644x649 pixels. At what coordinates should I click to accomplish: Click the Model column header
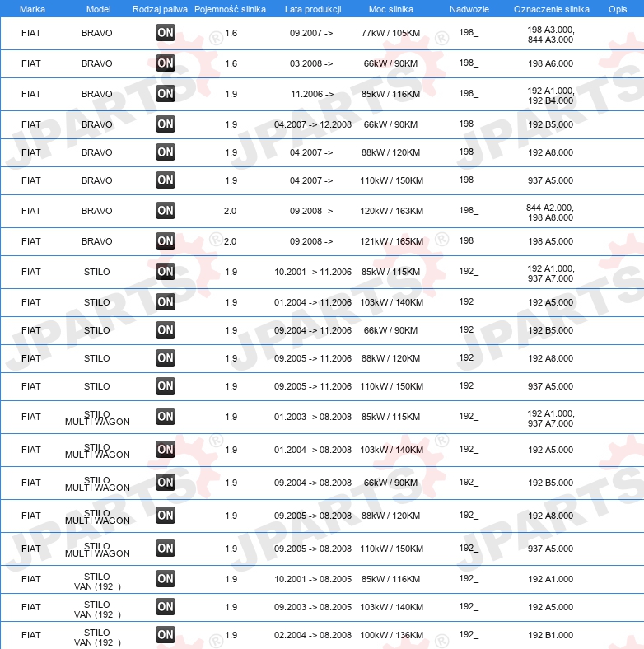click(98, 9)
